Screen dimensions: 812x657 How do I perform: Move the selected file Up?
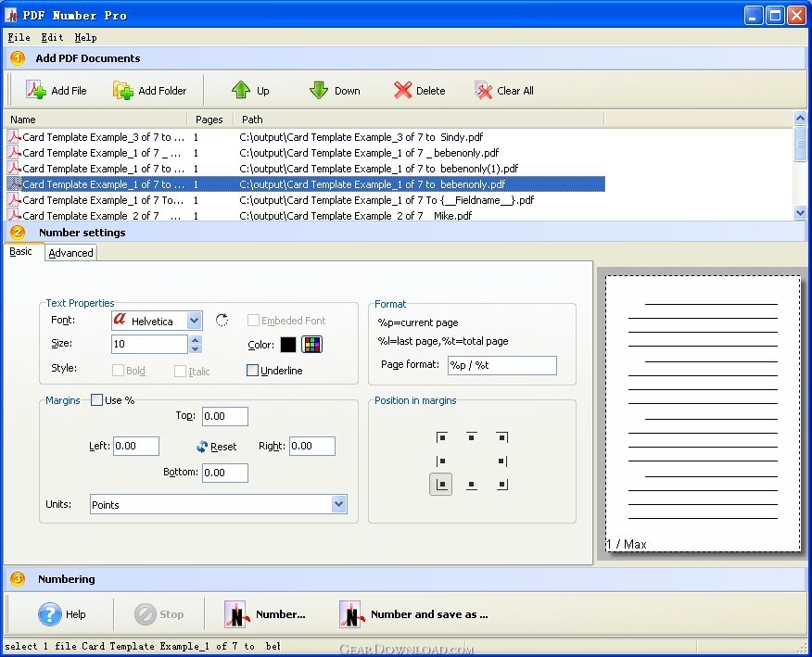[250, 90]
